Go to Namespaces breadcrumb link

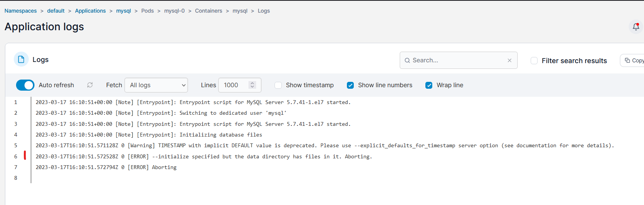pyautogui.click(x=21, y=11)
